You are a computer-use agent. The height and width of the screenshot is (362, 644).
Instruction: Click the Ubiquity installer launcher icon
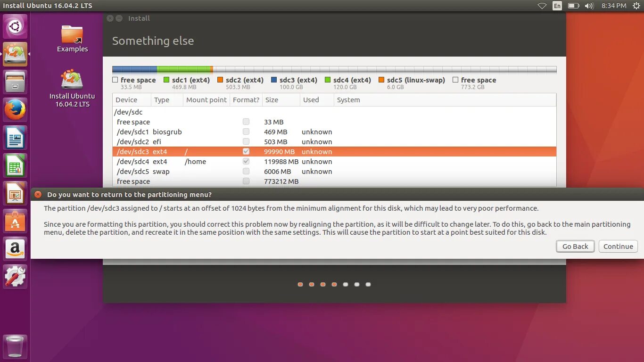pyautogui.click(x=15, y=54)
